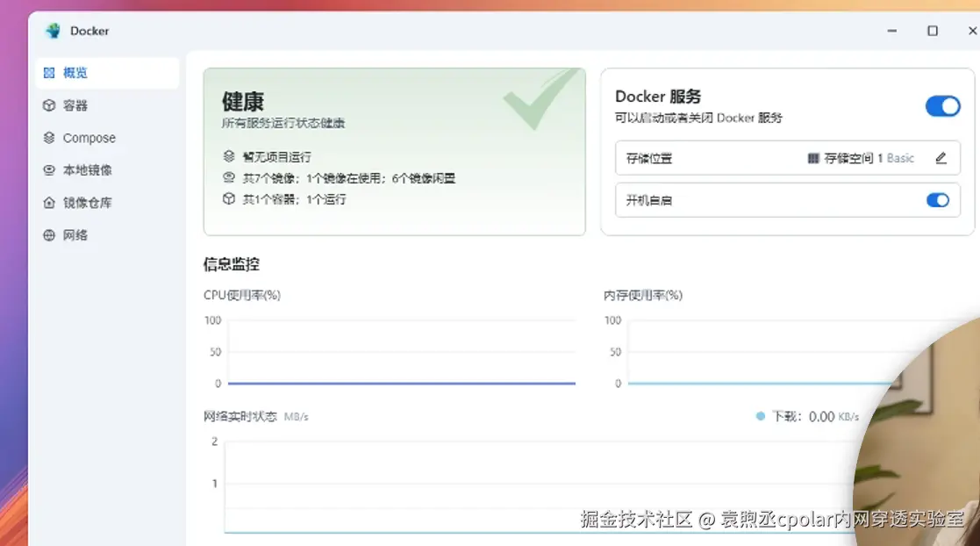Click the cube icon beside 共1个容器

pyautogui.click(x=229, y=199)
